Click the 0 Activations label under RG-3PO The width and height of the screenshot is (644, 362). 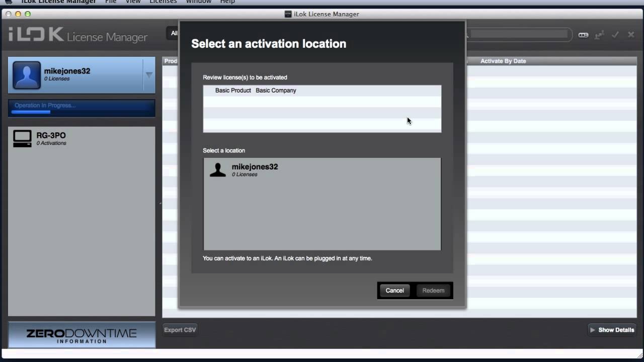point(51,143)
